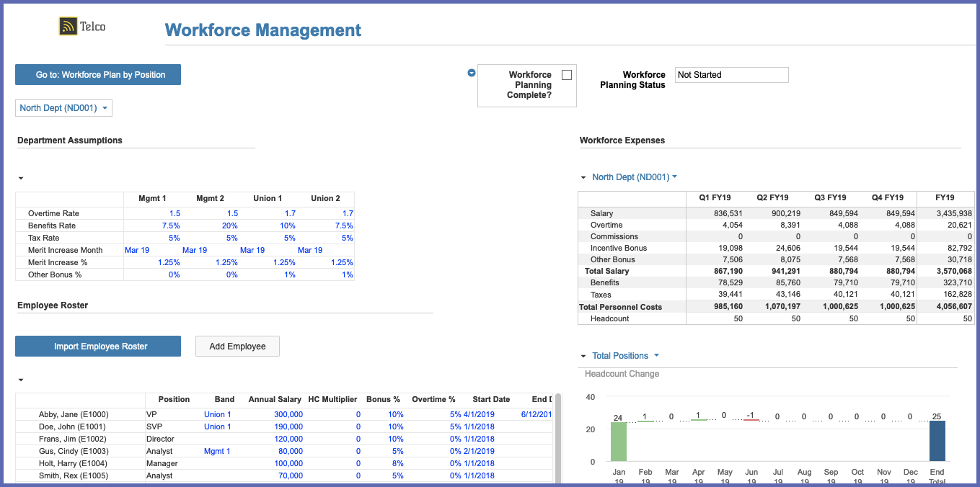Click the green Jan 19 headcount bar

click(x=618, y=441)
